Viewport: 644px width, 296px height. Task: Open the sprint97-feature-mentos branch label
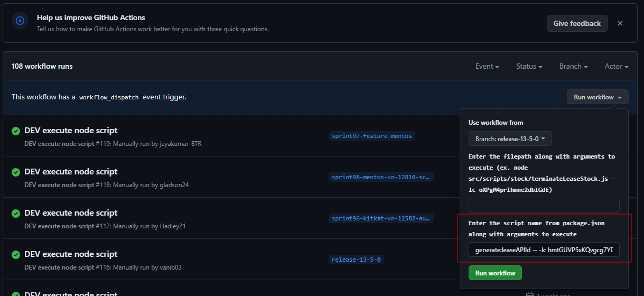pyautogui.click(x=371, y=136)
